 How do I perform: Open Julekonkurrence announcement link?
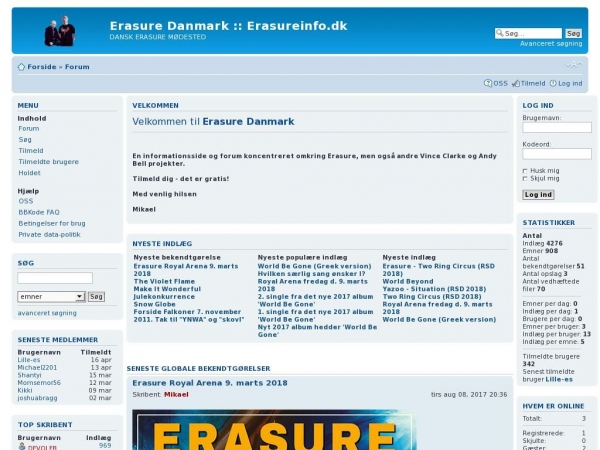pos(164,297)
